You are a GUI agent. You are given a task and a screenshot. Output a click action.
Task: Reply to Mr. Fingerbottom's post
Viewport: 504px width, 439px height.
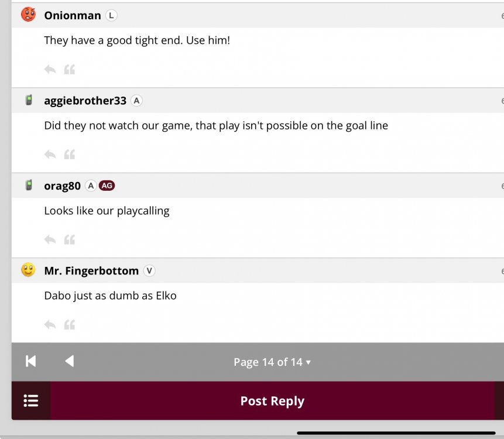point(50,324)
